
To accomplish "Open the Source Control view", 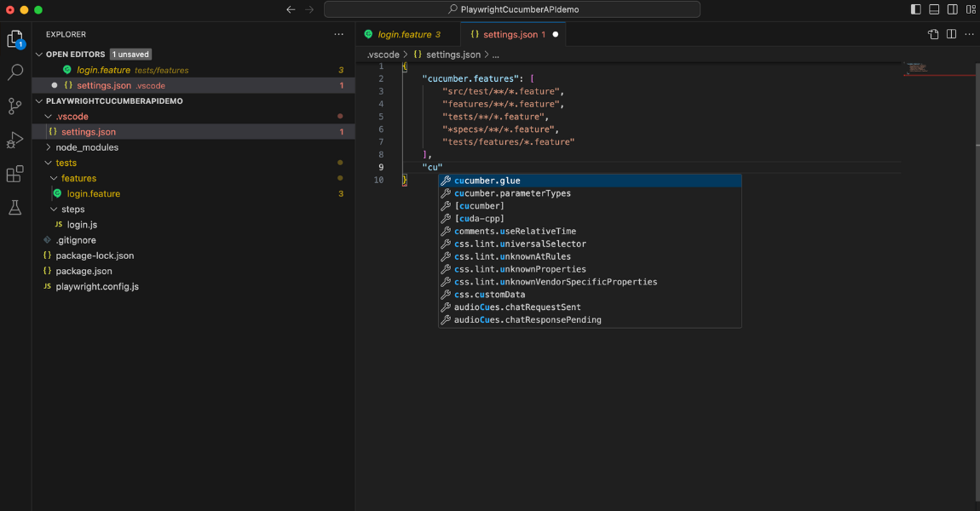I will click(x=15, y=106).
